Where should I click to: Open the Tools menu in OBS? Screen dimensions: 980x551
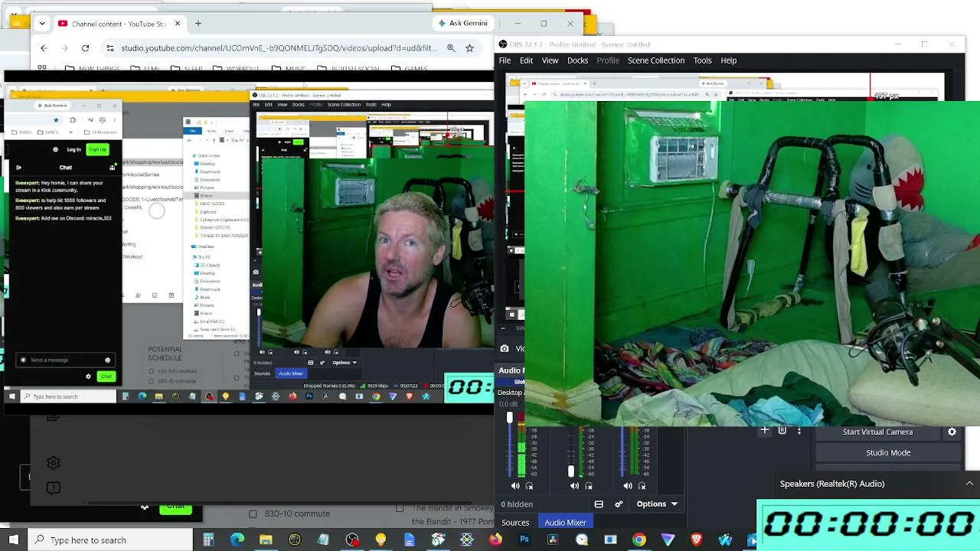(x=702, y=60)
